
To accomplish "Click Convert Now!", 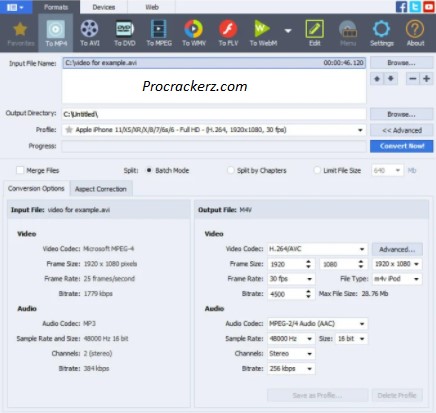I will (x=401, y=146).
